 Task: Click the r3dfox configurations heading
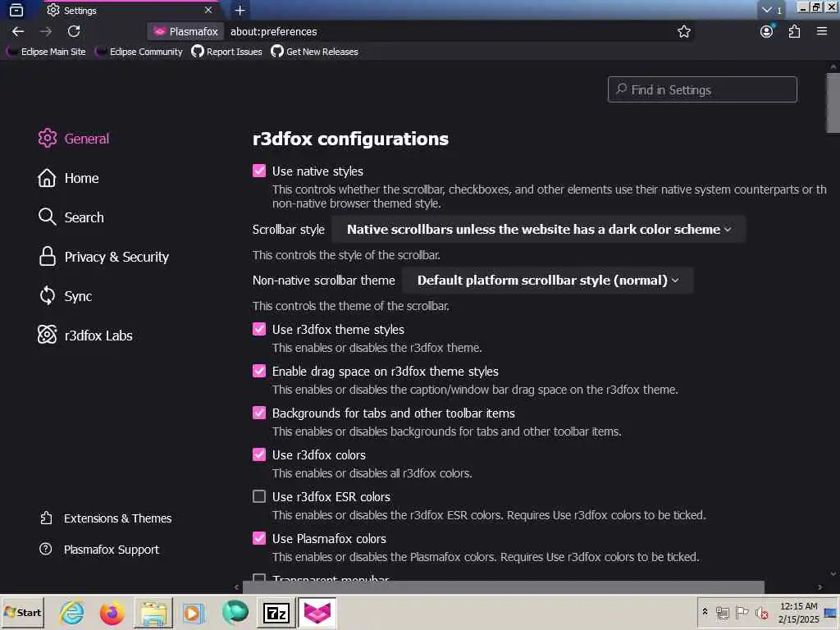(x=350, y=139)
